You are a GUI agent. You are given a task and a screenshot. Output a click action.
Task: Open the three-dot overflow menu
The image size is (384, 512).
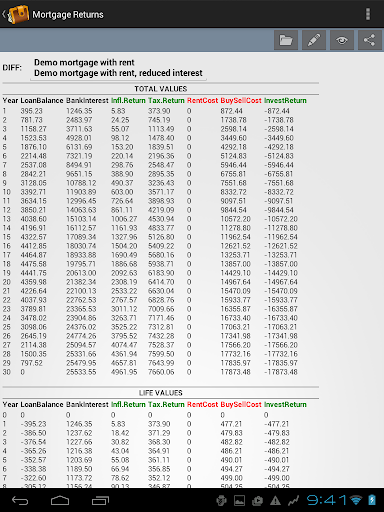coord(368,14)
